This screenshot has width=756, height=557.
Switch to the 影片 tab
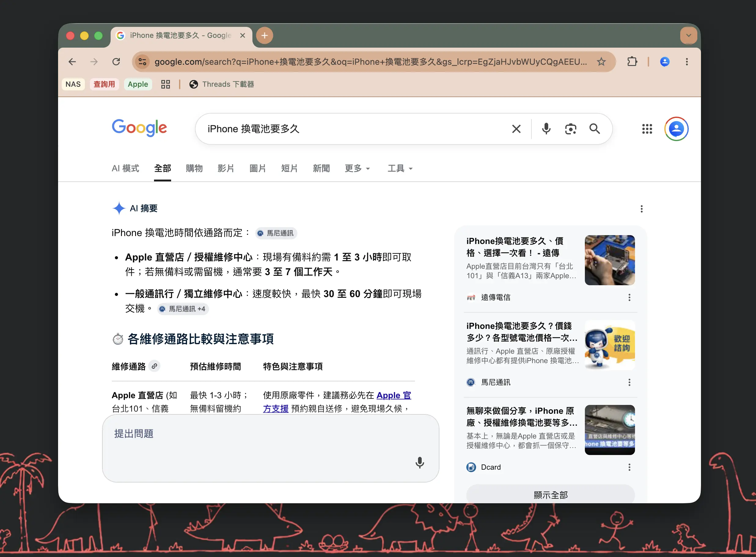coord(226,168)
